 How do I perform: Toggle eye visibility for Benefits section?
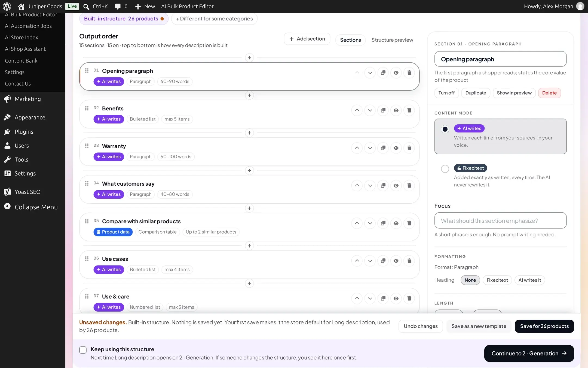click(396, 110)
